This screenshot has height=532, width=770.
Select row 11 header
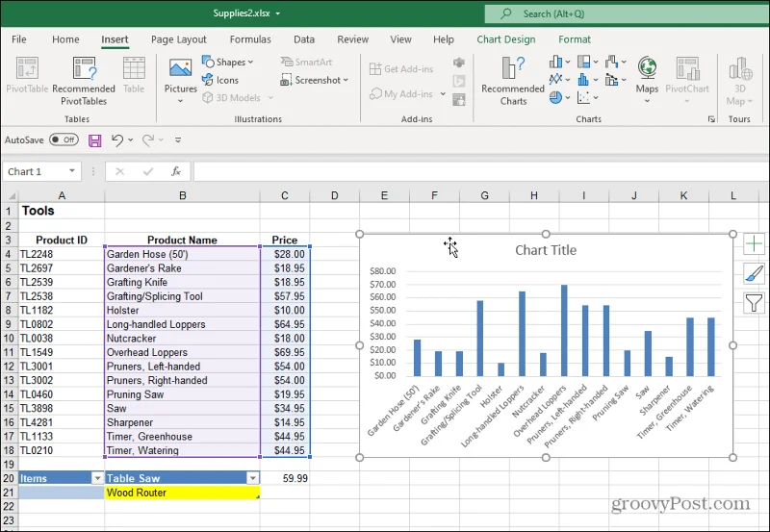click(x=9, y=352)
